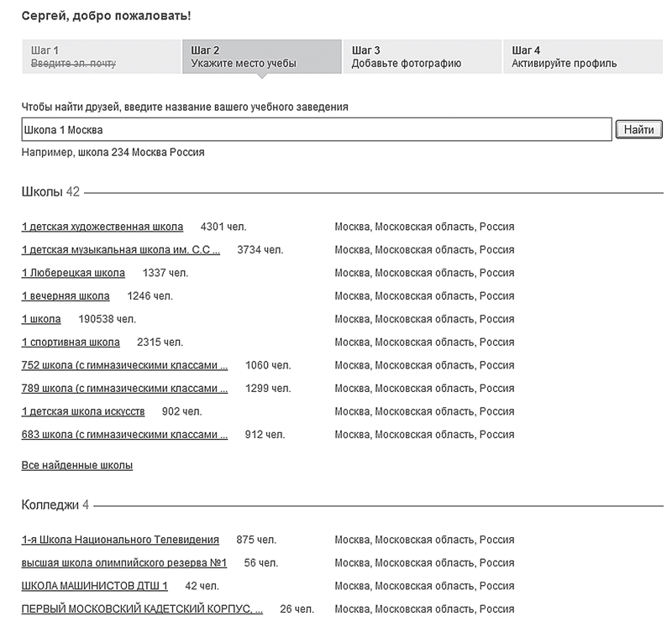Click 683 школа с гимназическими классами
Image resolution: width=672 pixels, height=627 pixels.
[x=124, y=435]
